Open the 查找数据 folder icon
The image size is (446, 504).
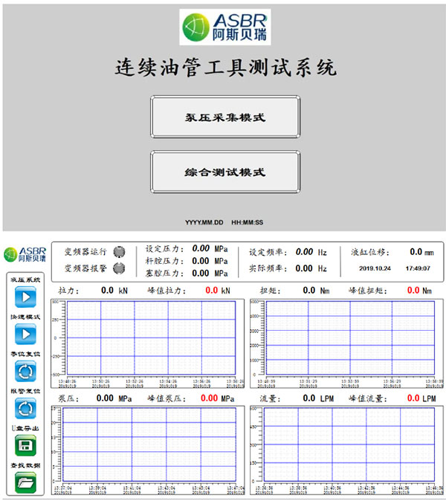(25, 482)
